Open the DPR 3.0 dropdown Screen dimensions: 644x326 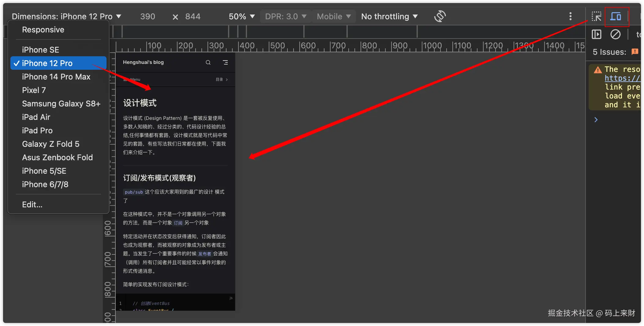click(x=286, y=16)
